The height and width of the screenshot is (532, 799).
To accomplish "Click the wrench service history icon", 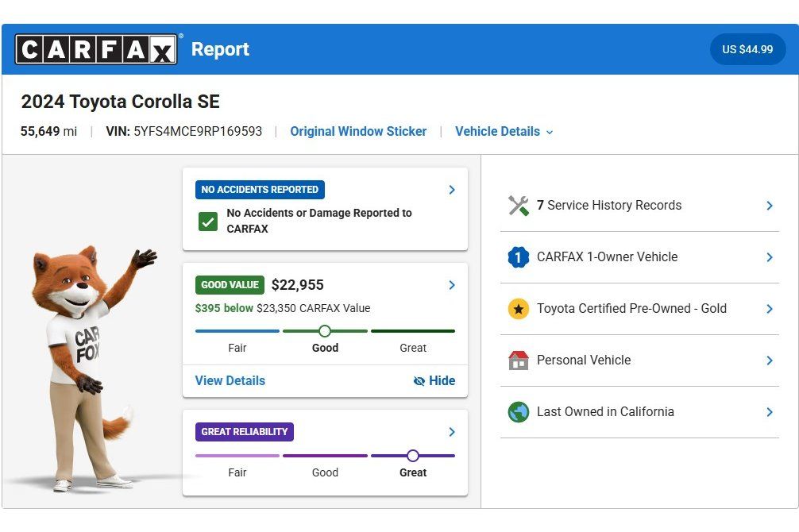I will (x=518, y=206).
